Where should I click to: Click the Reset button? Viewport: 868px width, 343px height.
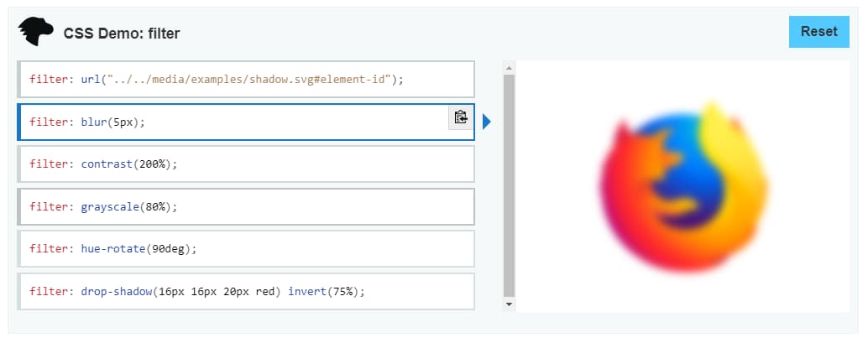click(x=818, y=32)
